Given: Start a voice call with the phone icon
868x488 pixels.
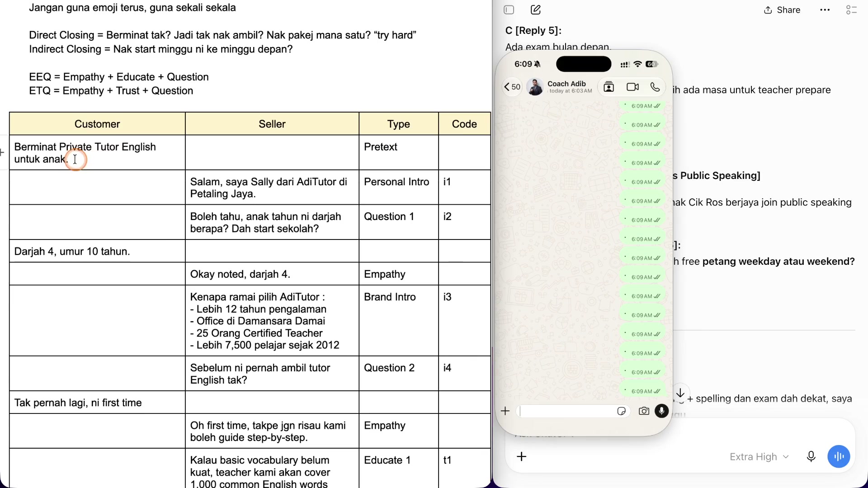Looking at the screenshot, I should (x=655, y=87).
